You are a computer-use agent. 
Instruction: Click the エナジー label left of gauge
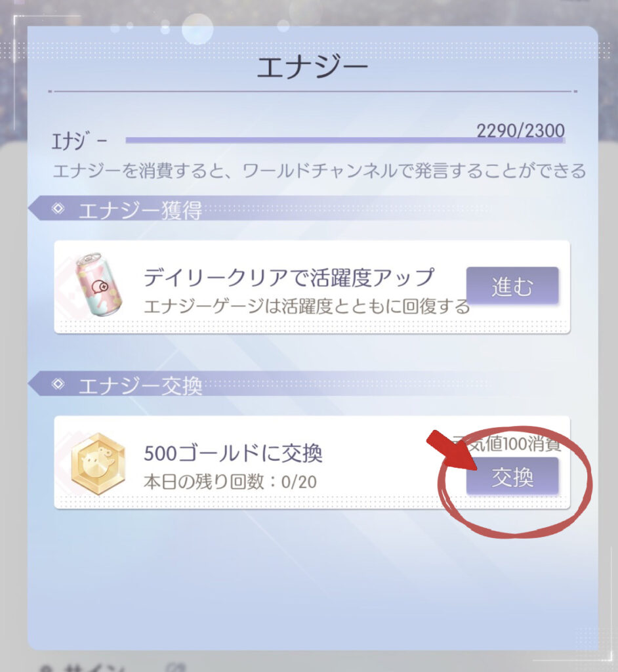tap(79, 142)
